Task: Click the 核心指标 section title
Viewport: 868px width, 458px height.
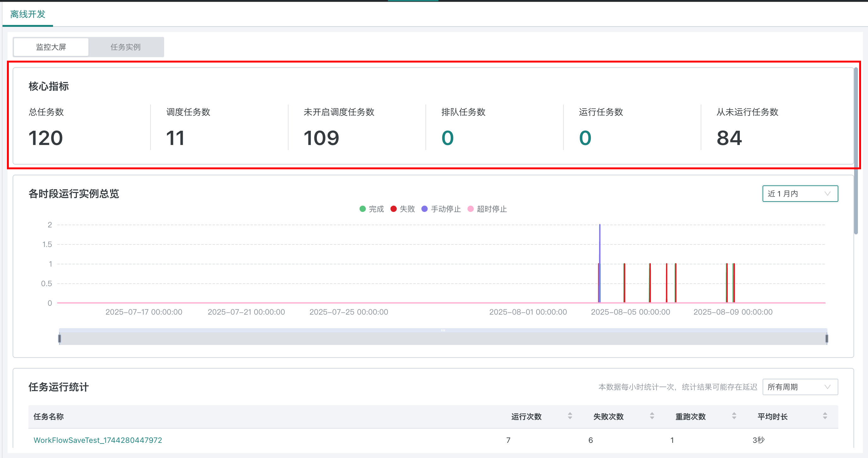Action: (49, 86)
